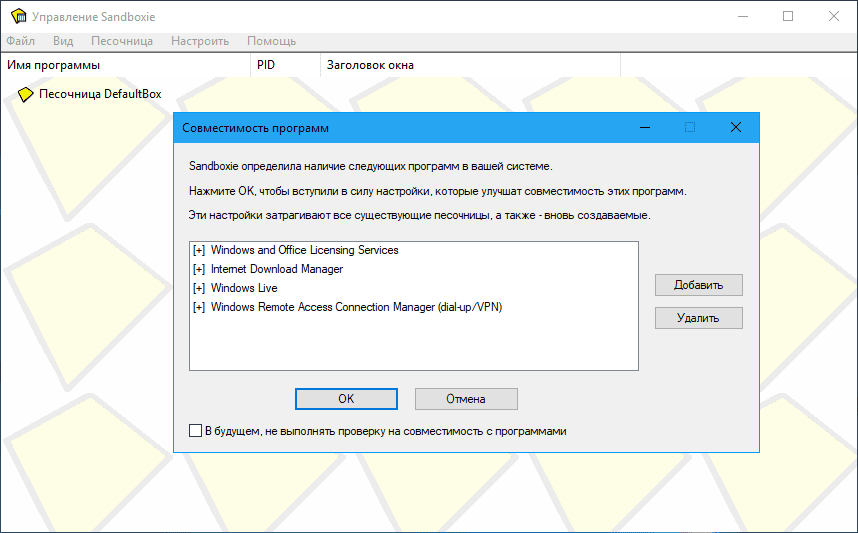Open the Песочница menu

click(x=121, y=41)
